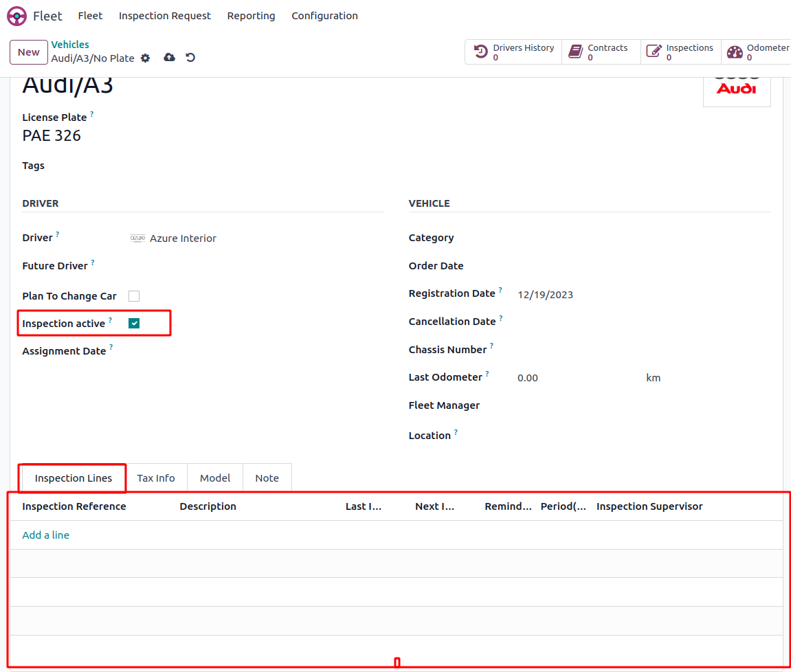
Task: Click the Fleet Manager field
Action: [x=644, y=405]
